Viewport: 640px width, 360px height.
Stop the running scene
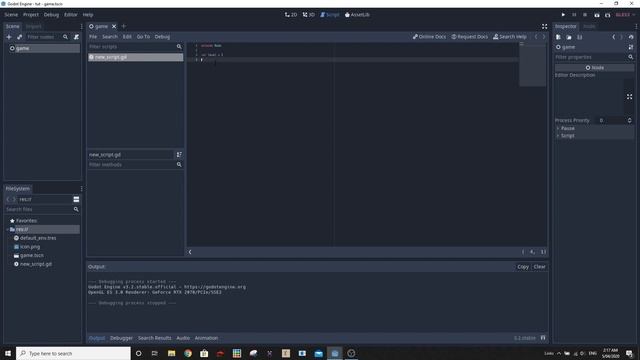pyautogui.click(x=585, y=15)
